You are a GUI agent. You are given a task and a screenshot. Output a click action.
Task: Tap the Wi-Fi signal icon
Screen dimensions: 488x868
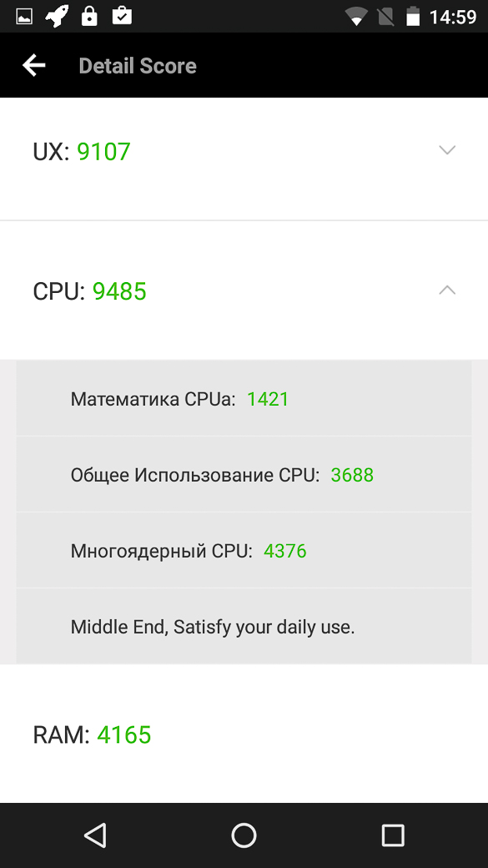[x=357, y=17]
